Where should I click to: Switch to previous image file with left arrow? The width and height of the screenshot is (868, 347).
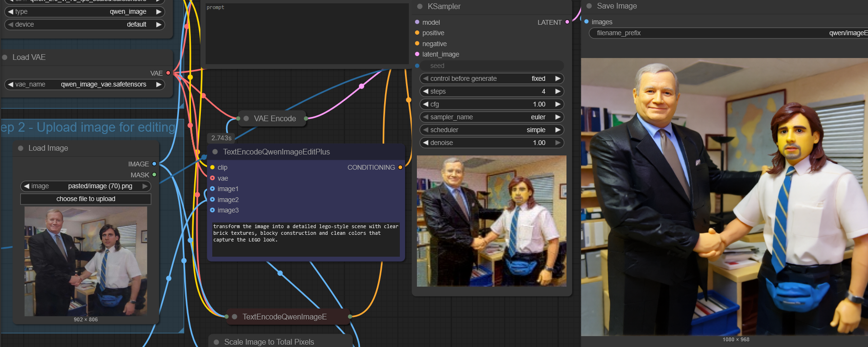(27, 186)
